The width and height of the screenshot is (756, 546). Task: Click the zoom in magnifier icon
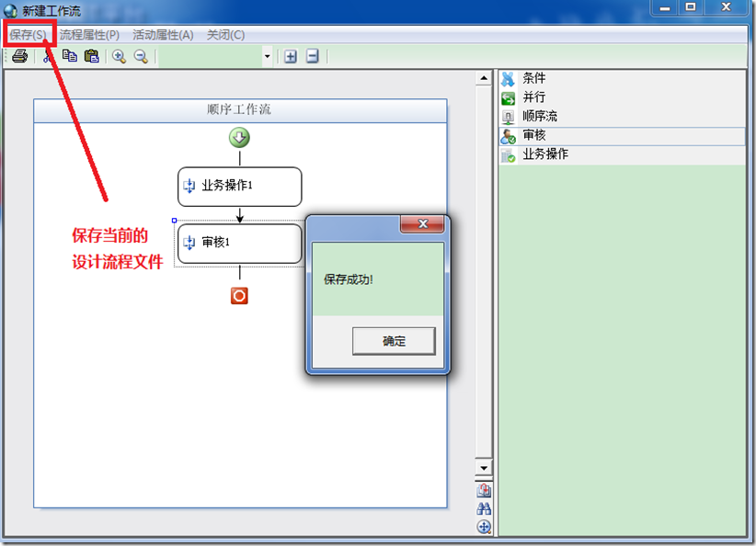pos(119,56)
